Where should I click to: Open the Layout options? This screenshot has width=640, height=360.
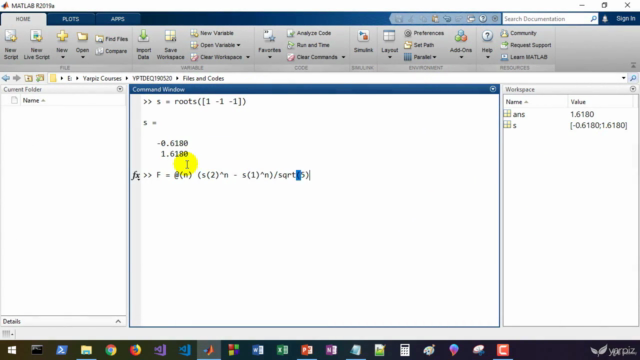pyautogui.click(x=389, y=45)
